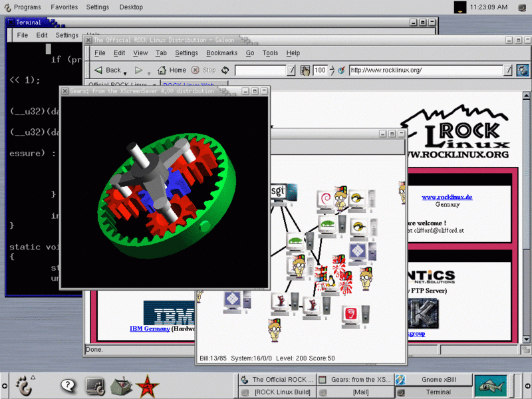The image size is (532, 399).
Task: Launch the GNOME terminal from the panel
Action: (95, 386)
